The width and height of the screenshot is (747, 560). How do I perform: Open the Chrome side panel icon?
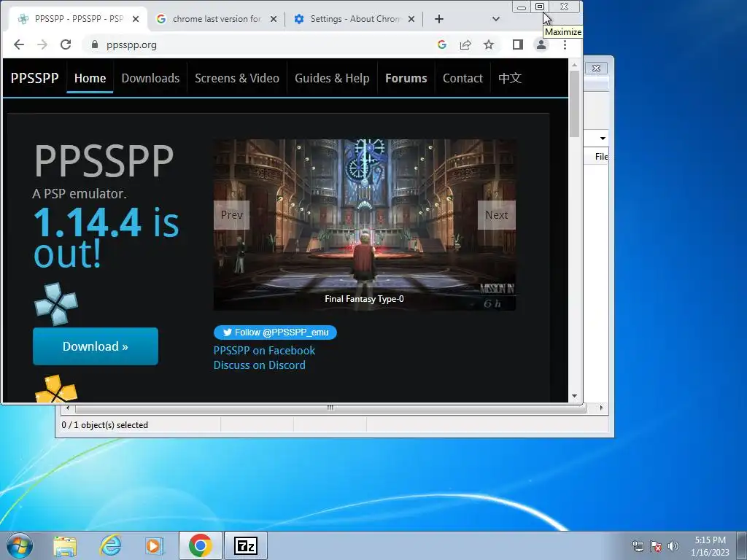tap(518, 44)
